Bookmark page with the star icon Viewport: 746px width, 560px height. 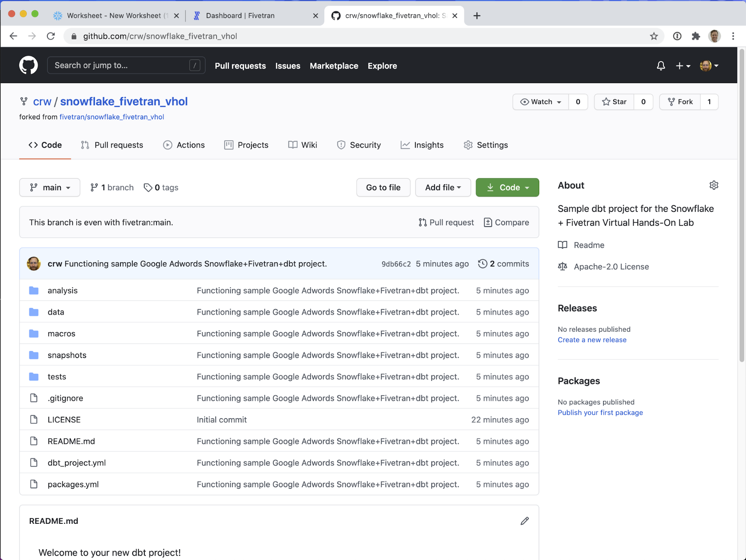(653, 36)
